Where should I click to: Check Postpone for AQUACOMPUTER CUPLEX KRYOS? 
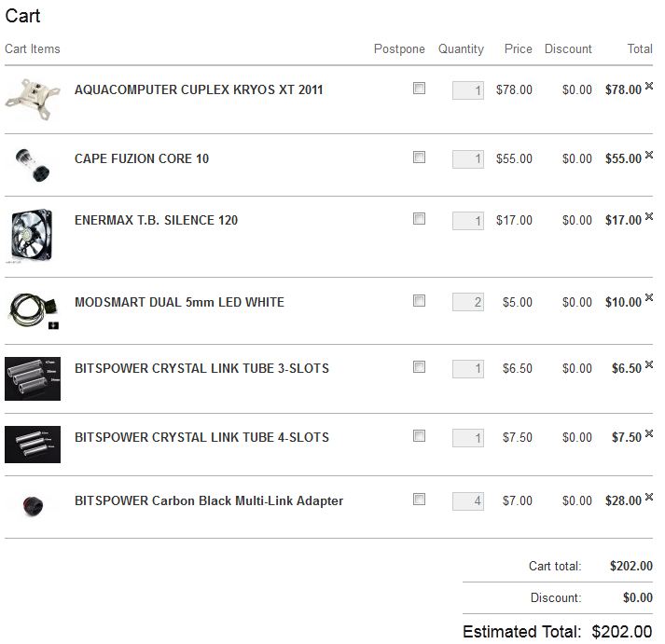coord(419,89)
